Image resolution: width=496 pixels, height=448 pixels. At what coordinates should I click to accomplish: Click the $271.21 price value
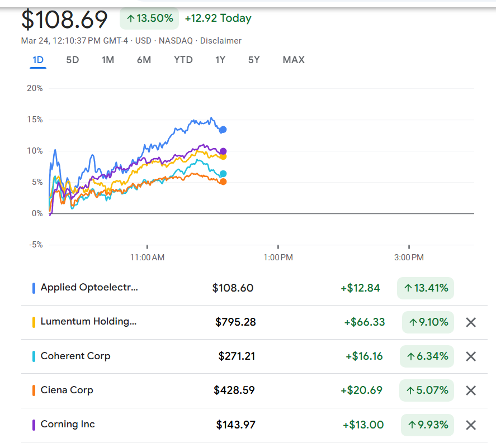pos(237,356)
